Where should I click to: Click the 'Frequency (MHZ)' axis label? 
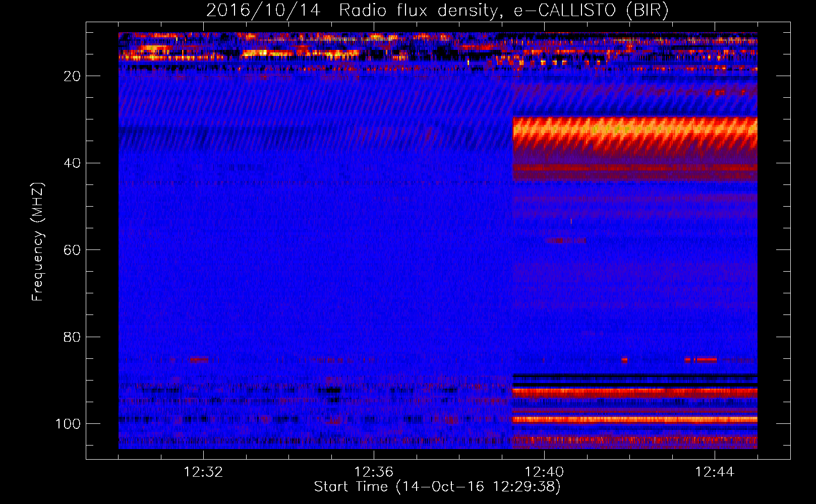38,242
